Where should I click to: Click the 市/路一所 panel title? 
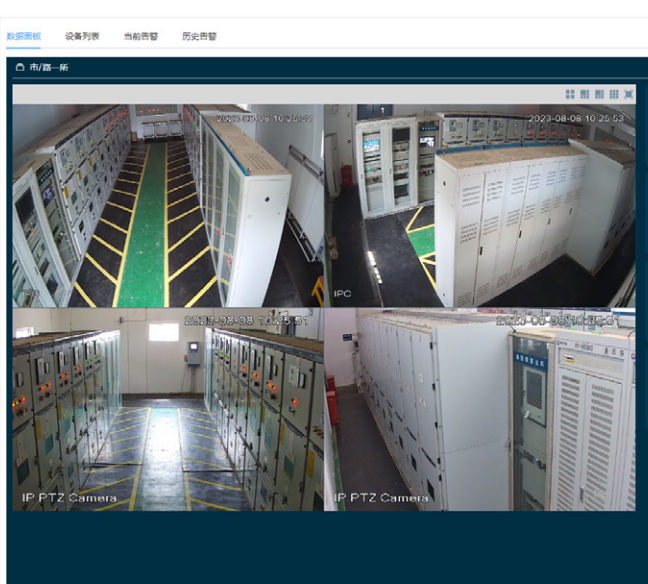[50, 68]
